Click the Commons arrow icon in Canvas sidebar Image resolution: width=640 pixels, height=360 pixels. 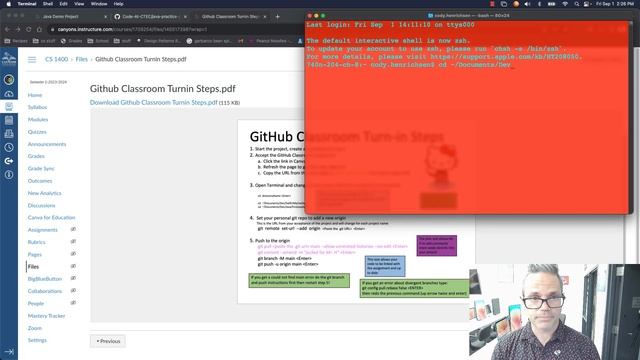click(x=9, y=161)
